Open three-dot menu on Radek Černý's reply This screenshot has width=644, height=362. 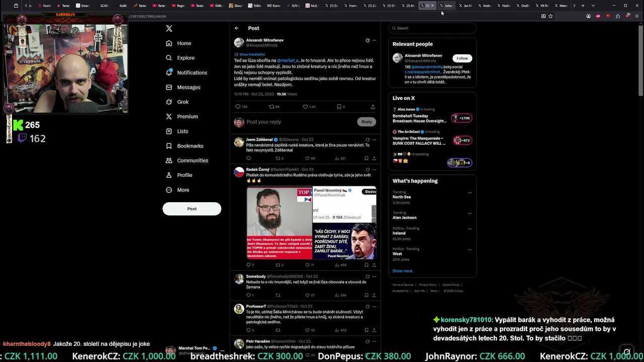tap(374, 169)
